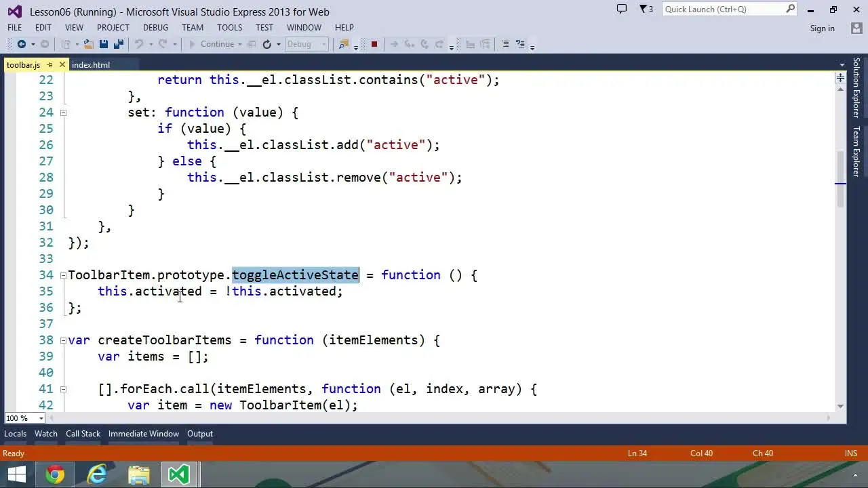Click the Open File folder icon

point(88,44)
